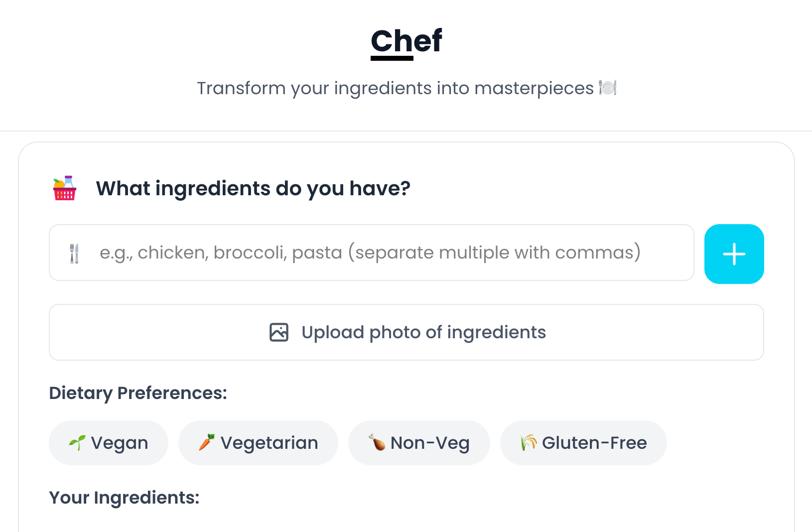Click the Chef title heading
Image resolution: width=812 pixels, height=532 pixels.
(406, 41)
